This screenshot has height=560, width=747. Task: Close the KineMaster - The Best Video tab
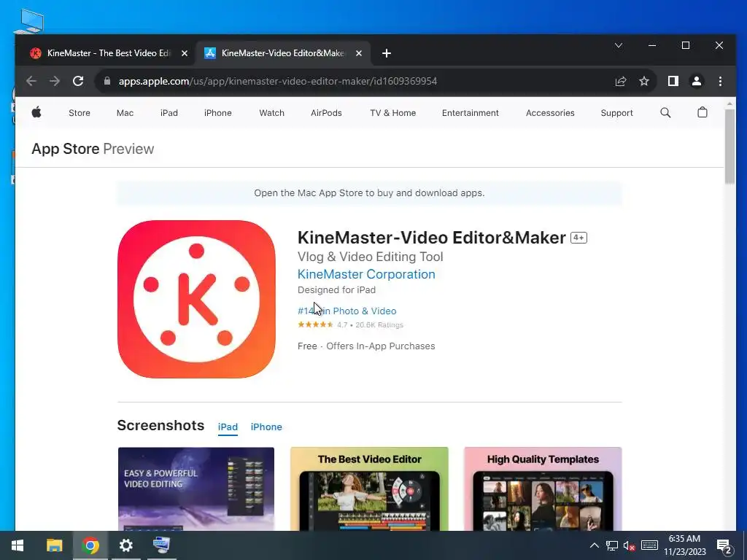pos(185,53)
